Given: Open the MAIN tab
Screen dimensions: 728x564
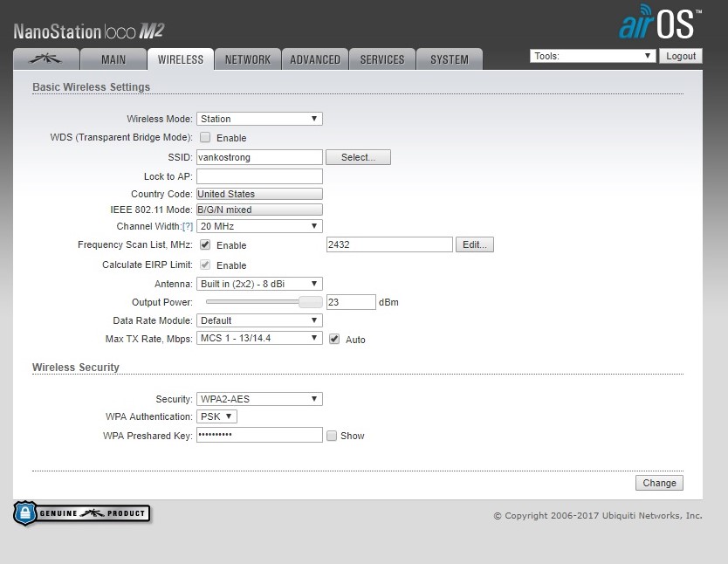Looking at the screenshot, I should [113, 59].
